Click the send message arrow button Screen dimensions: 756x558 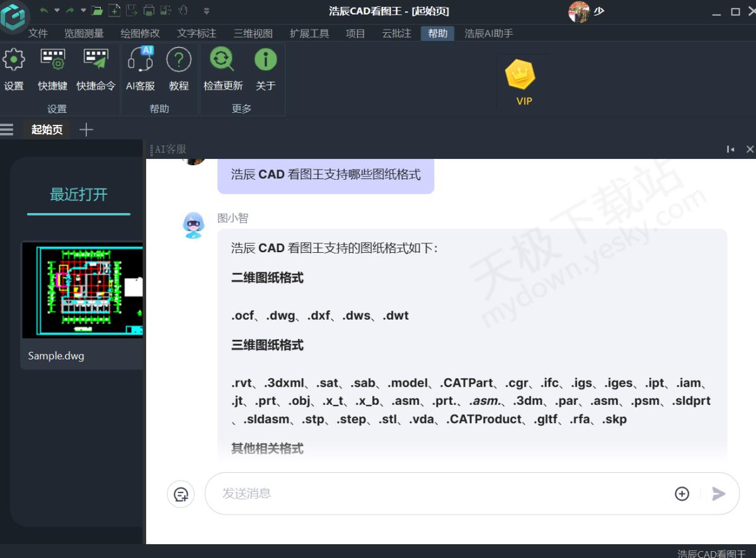[719, 494]
